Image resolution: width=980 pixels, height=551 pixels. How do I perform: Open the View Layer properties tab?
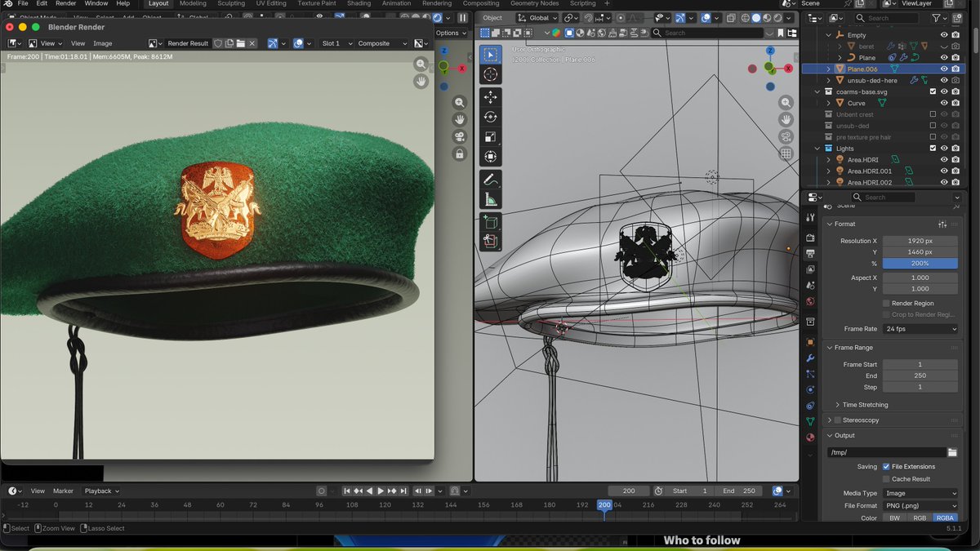pyautogui.click(x=810, y=269)
